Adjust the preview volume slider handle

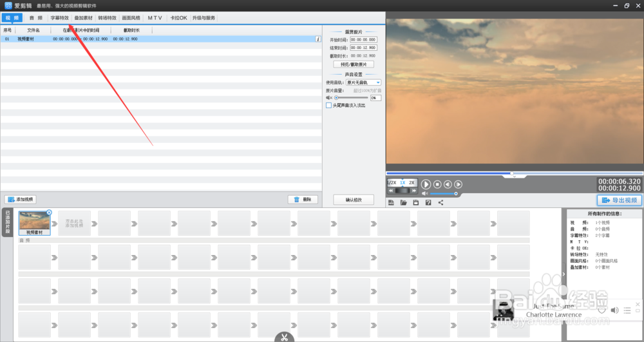[456, 193]
